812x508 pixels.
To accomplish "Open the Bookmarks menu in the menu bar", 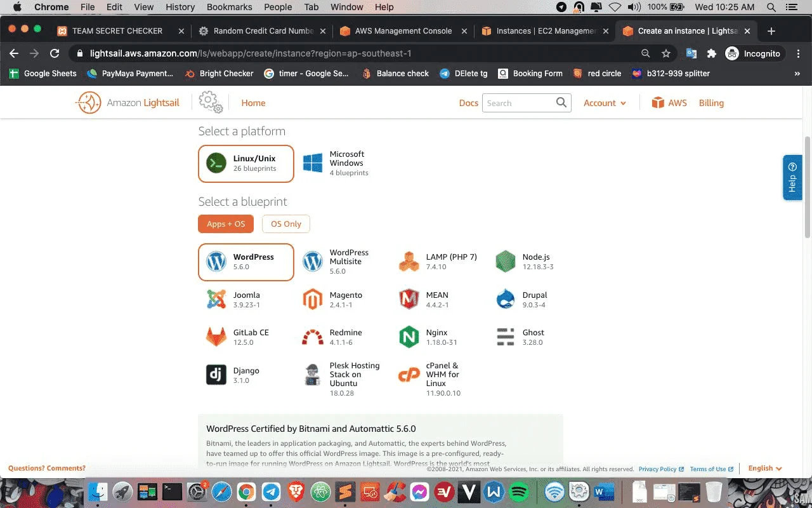I will 230,7.
